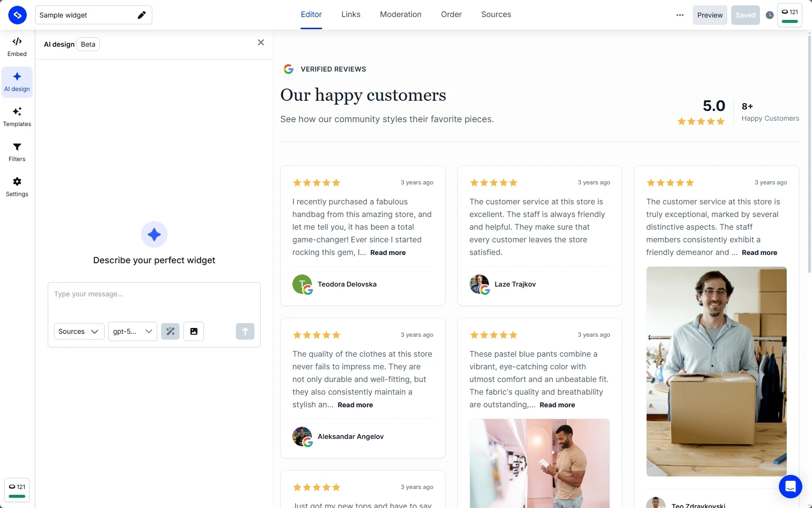
Task: Open the photo of man holding a cardboard box
Action: (x=717, y=371)
